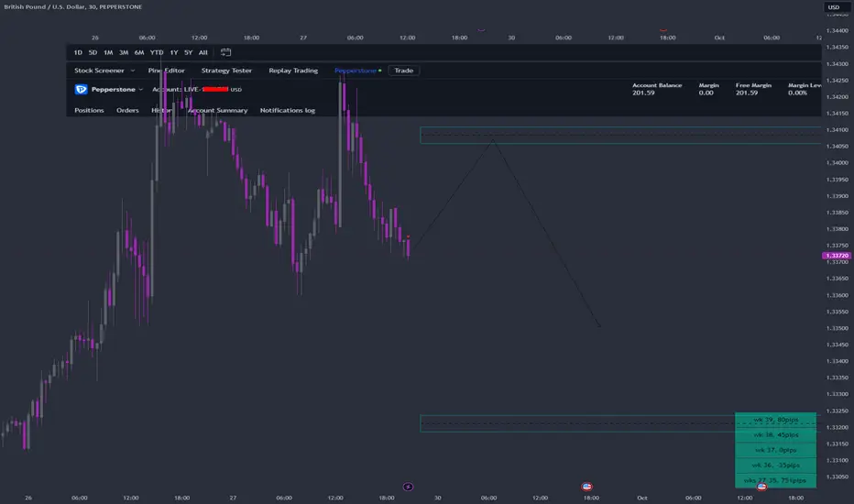Switch to the Positions tab

pyautogui.click(x=89, y=110)
